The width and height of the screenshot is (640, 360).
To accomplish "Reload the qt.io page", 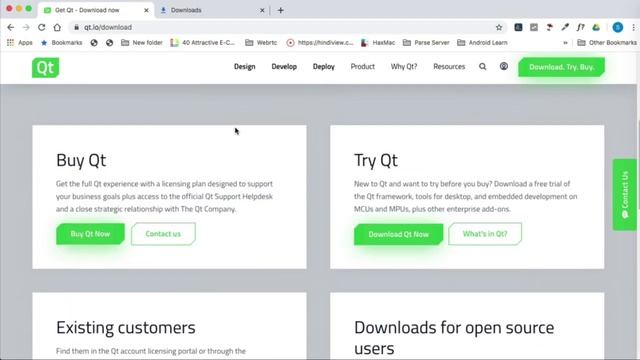I will (42, 27).
